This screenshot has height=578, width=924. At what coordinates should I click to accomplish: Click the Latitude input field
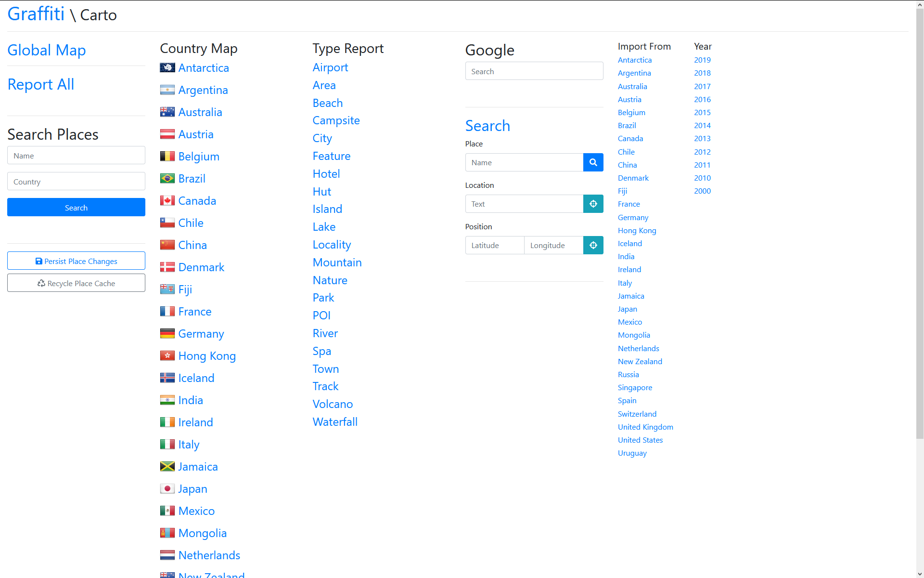tap(494, 245)
